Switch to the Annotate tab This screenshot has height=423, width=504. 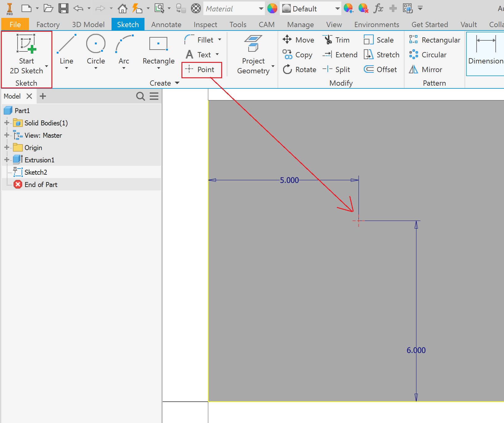[166, 24]
